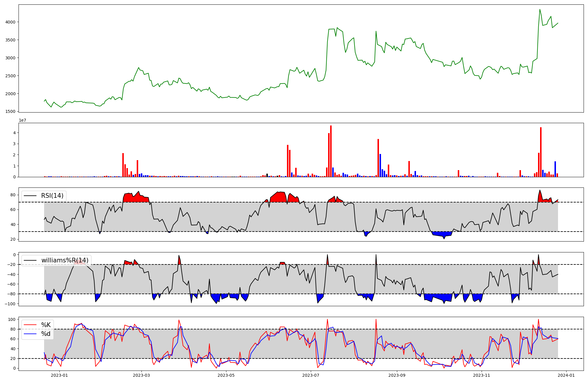Click the highest green price peak in December
588x382 pixels.
click(540, 10)
